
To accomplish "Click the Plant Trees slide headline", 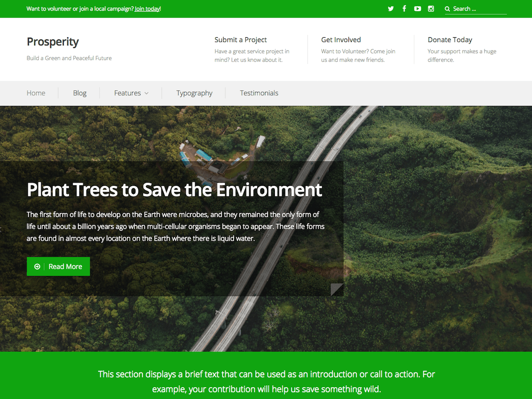I will [x=174, y=190].
